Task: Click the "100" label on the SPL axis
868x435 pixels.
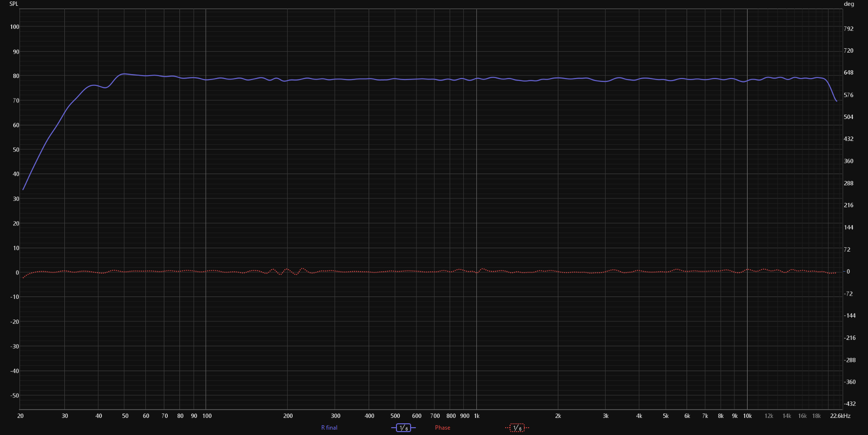Action: (15, 27)
